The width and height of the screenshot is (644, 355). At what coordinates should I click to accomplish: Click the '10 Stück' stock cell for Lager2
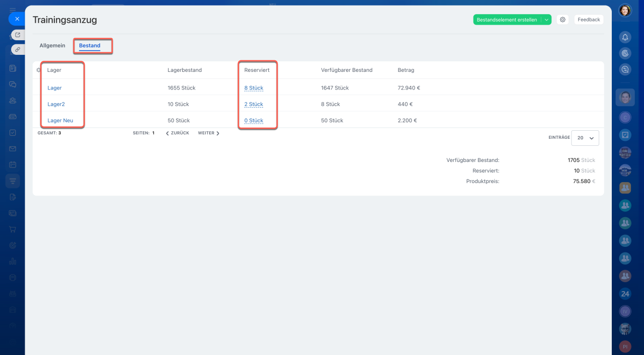pos(178,104)
